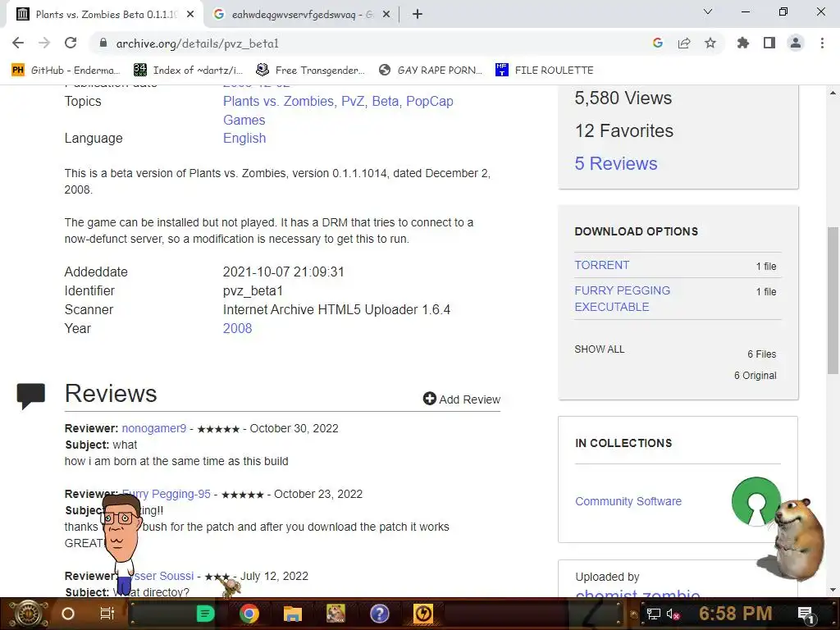The width and height of the screenshot is (840, 630).
Task: Open the 6:58 PM clock flyout
Action: [x=736, y=614]
